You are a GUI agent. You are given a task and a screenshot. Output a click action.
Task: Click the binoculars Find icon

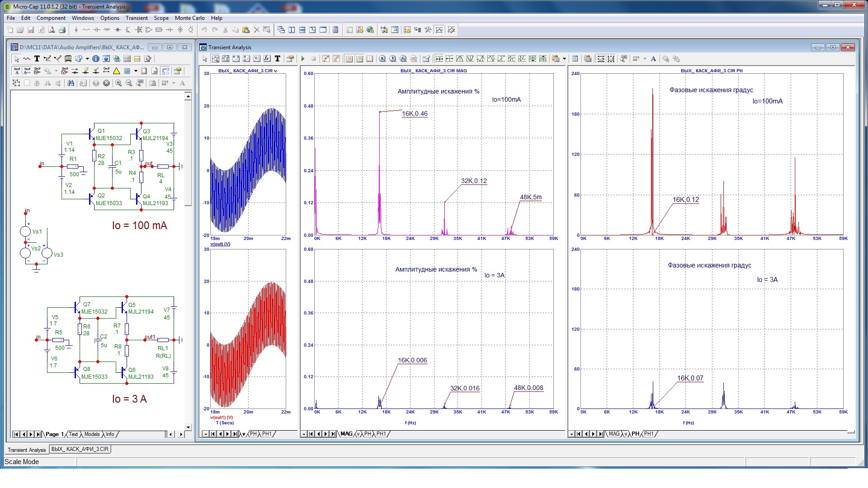point(71,83)
